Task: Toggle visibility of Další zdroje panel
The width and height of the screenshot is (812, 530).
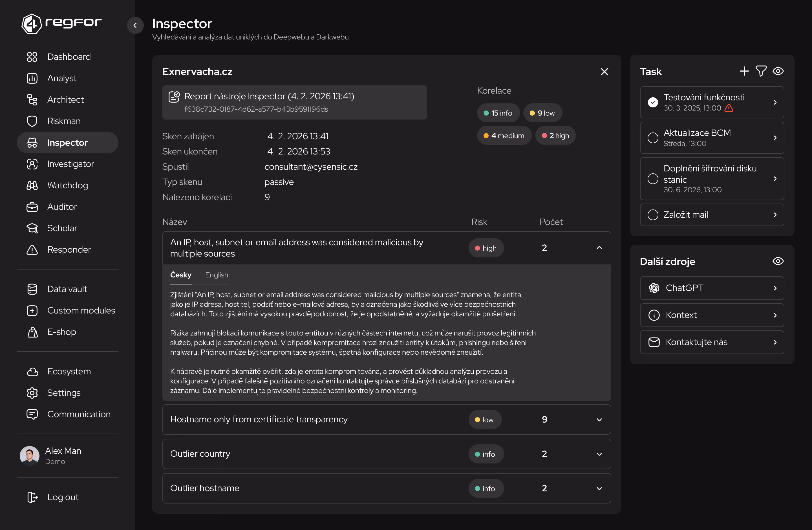Action: [x=778, y=261]
